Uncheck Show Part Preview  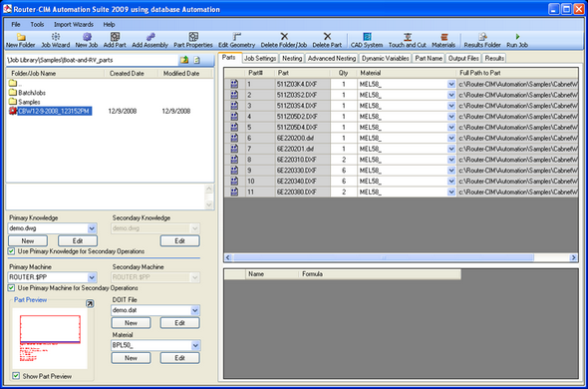tap(16, 376)
